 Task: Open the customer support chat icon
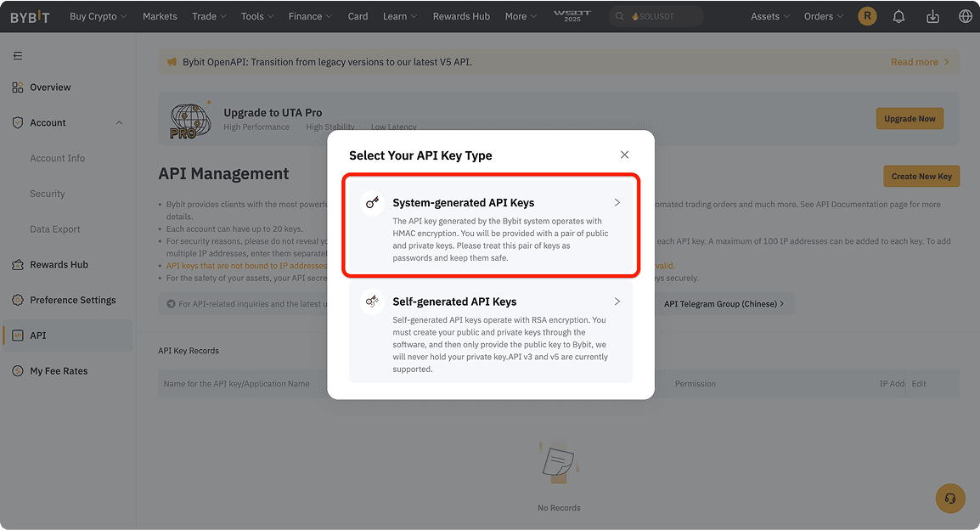click(950, 499)
